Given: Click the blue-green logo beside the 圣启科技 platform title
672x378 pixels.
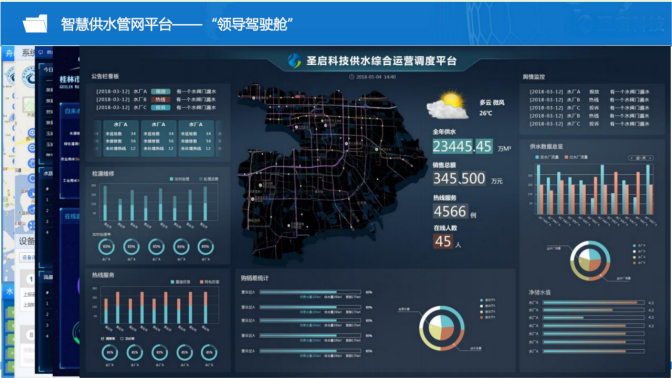Looking at the screenshot, I should [x=294, y=60].
